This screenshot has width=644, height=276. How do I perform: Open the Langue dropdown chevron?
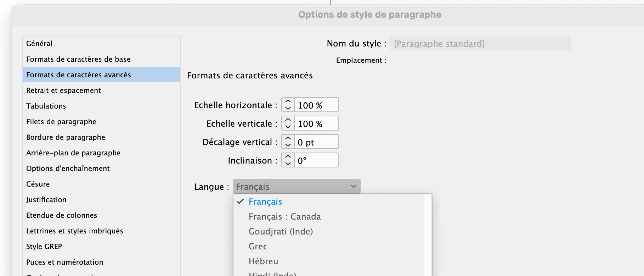point(354,187)
